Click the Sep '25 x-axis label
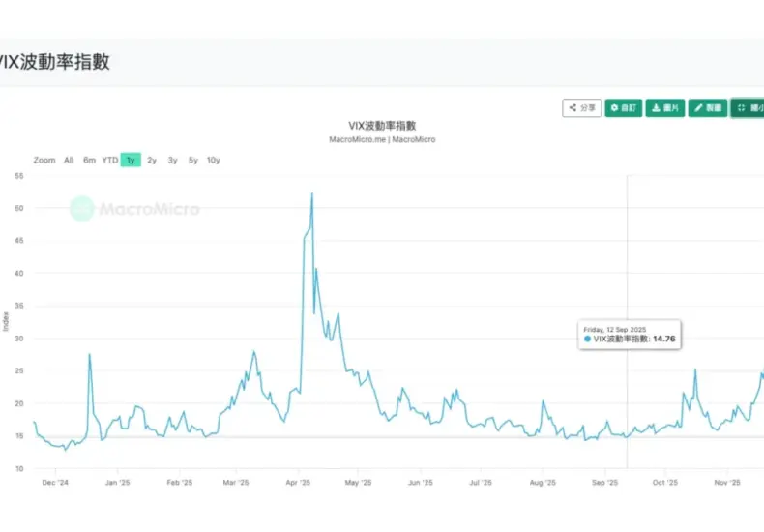The height and width of the screenshot is (532, 764). pyautogui.click(x=604, y=483)
